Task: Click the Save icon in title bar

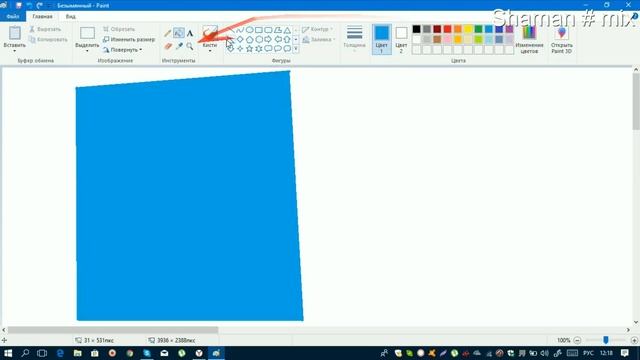Action: (18, 5)
